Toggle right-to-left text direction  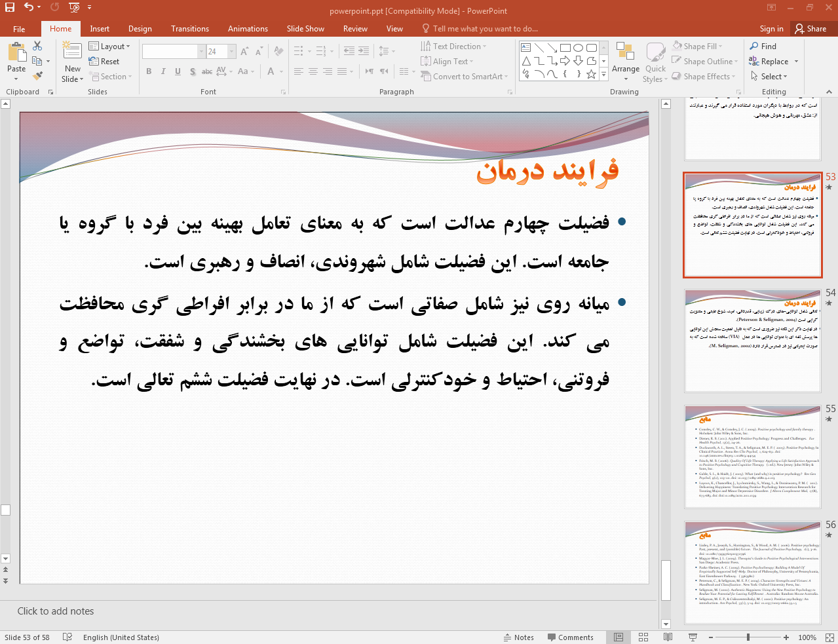(384, 71)
